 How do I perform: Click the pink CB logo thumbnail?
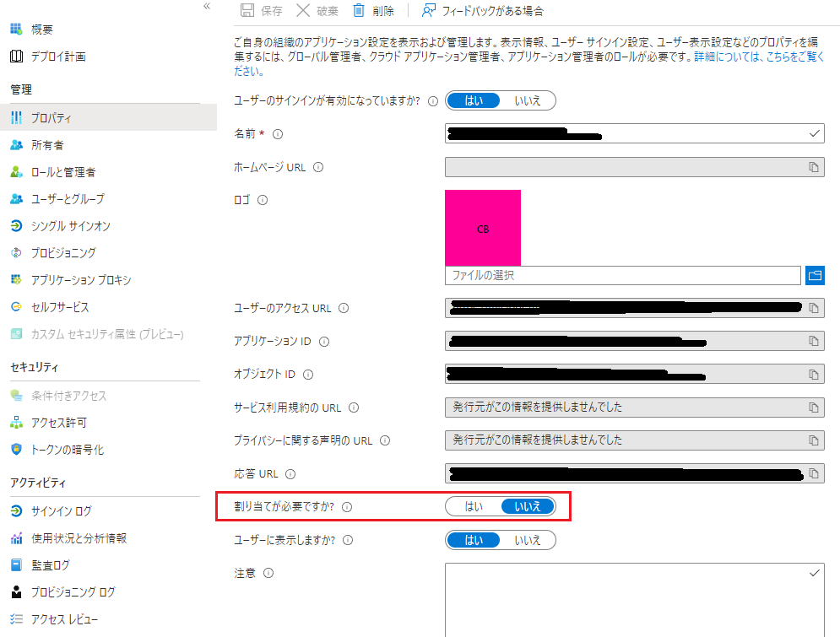483,228
